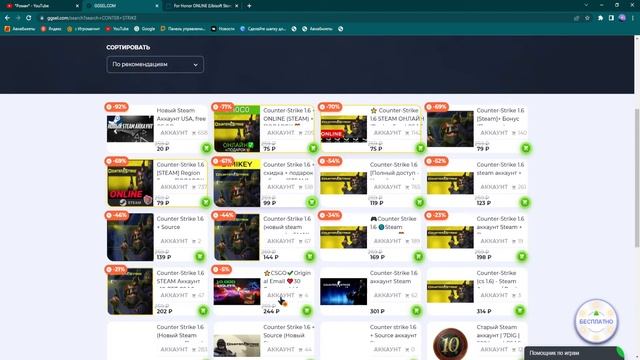640x360 pixels.
Task: Open the Сделайте шапку bookmark
Action: (263, 29)
